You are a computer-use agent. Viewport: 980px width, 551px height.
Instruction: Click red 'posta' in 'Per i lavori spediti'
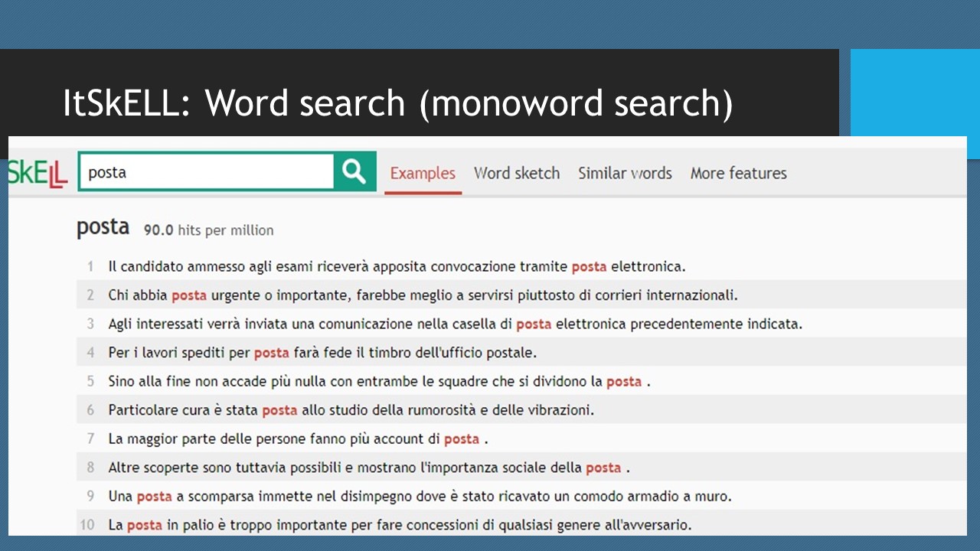pos(271,353)
